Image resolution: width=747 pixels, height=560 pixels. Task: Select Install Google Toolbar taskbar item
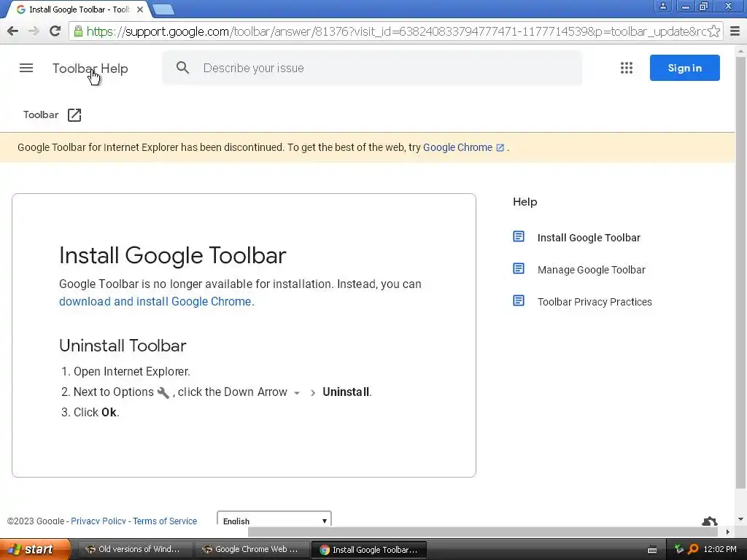click(368, 550)
